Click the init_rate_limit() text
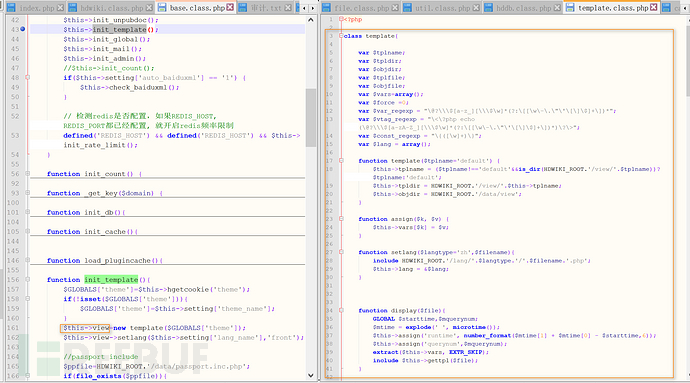Screen dimensions: 690x383 click(x=100, y=145)
